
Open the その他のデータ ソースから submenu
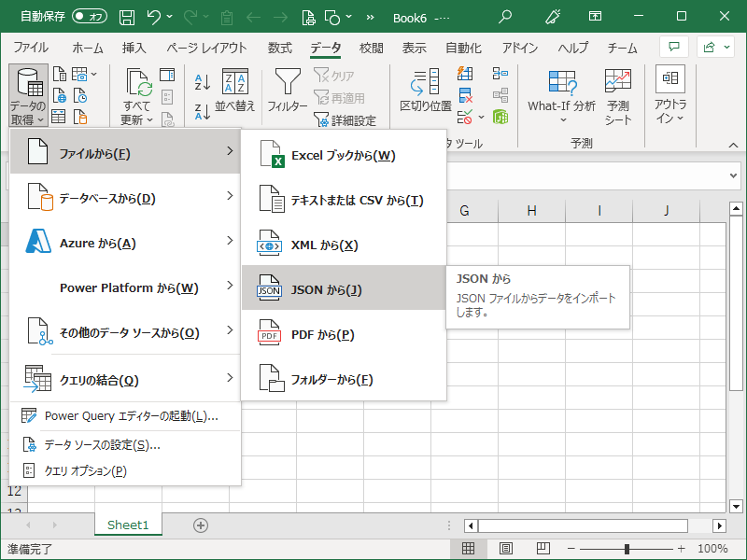click(x=125, y=330)
